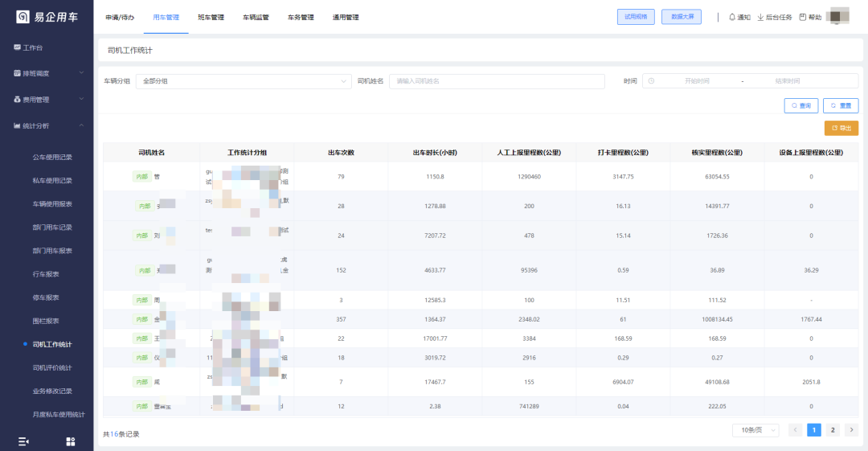
Task: Click the orange 导出 export button
Action: pos(841,128)
